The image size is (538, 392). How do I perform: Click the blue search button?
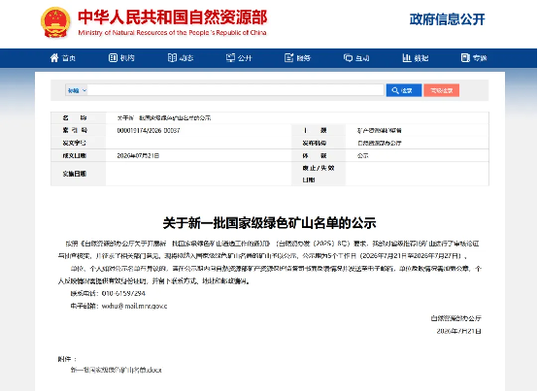[404, 90]
